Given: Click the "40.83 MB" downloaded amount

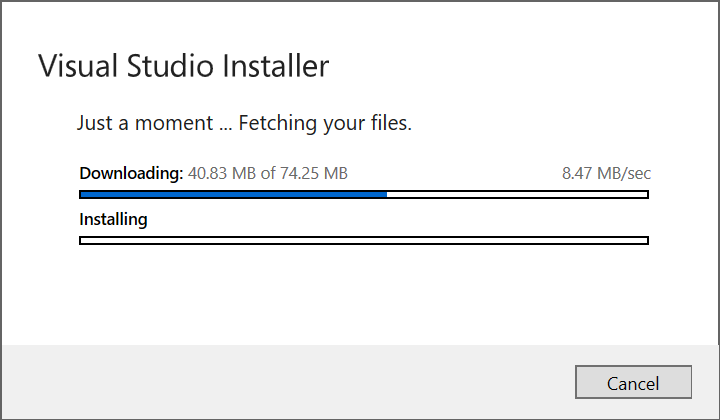Looking at the screenshot, I should [x=223, y=173].
